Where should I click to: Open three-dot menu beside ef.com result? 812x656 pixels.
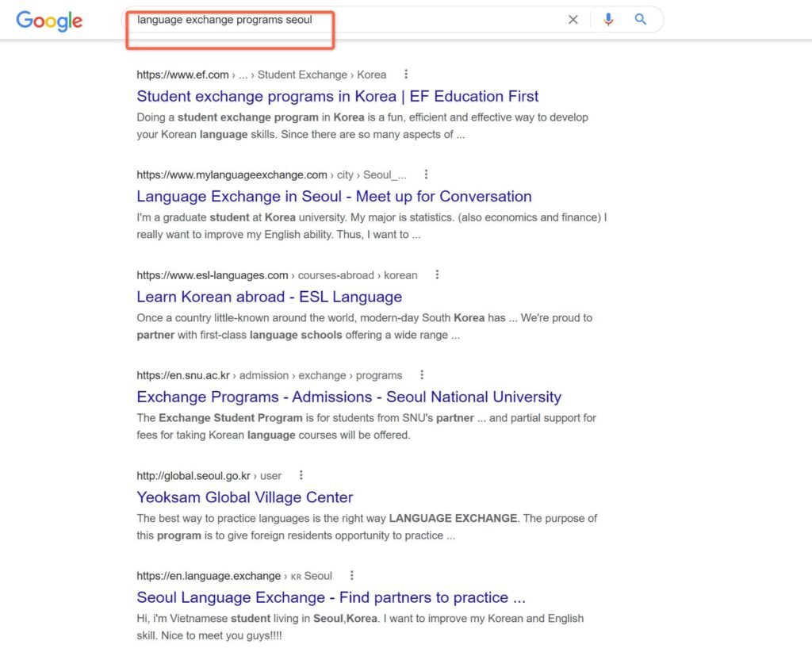406,75
